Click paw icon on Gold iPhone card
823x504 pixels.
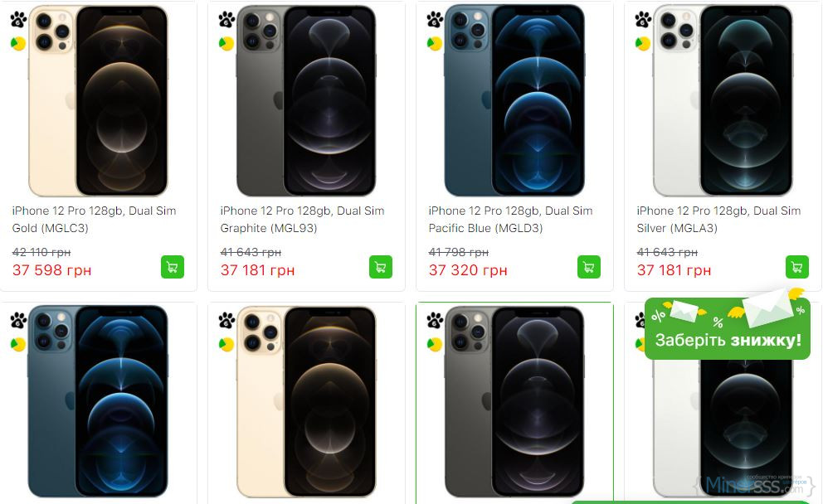18,19
